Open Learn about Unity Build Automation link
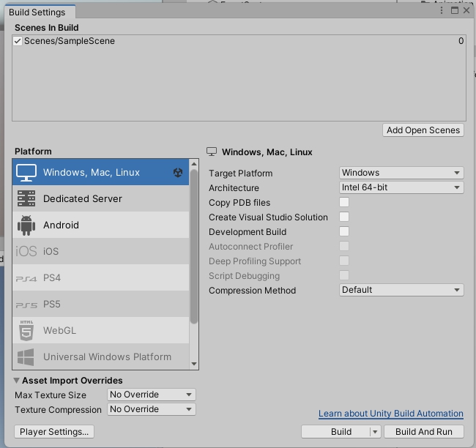Screen dimensions: 476x448 [391, 414]
